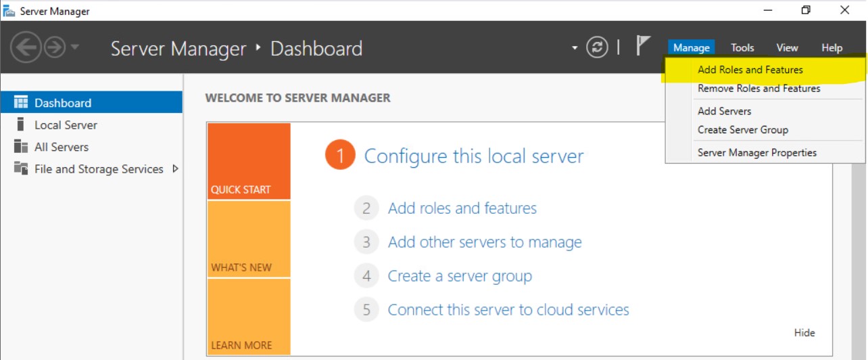868x360 pixels.
Task: Click the back navigation arrow icon
Action: click(25, 47)
